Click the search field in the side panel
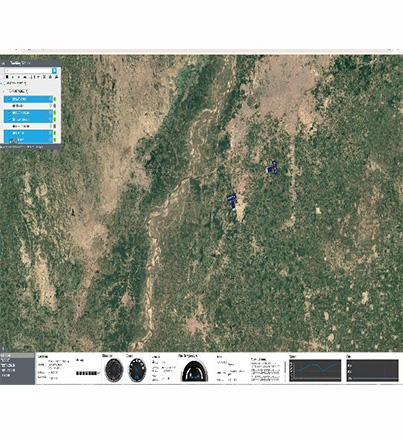403x440 pixels. point(28,71)
